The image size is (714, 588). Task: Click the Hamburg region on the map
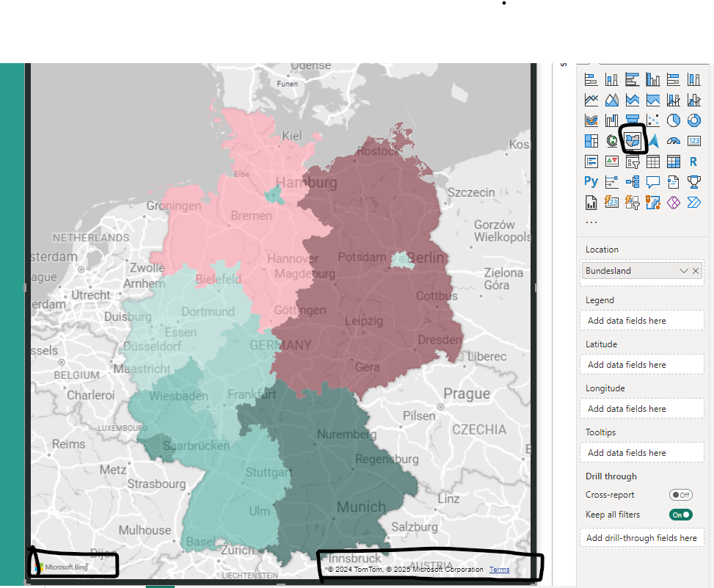click(274, 195)
